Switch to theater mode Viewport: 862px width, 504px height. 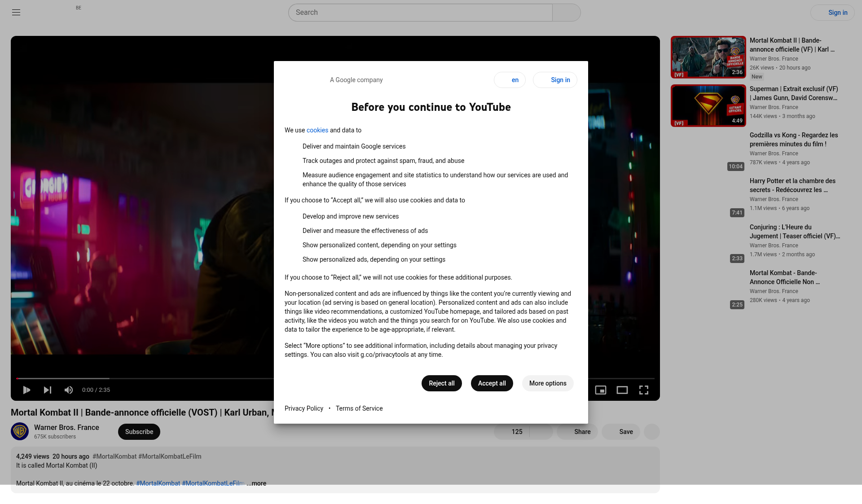[x=622, y=390]
